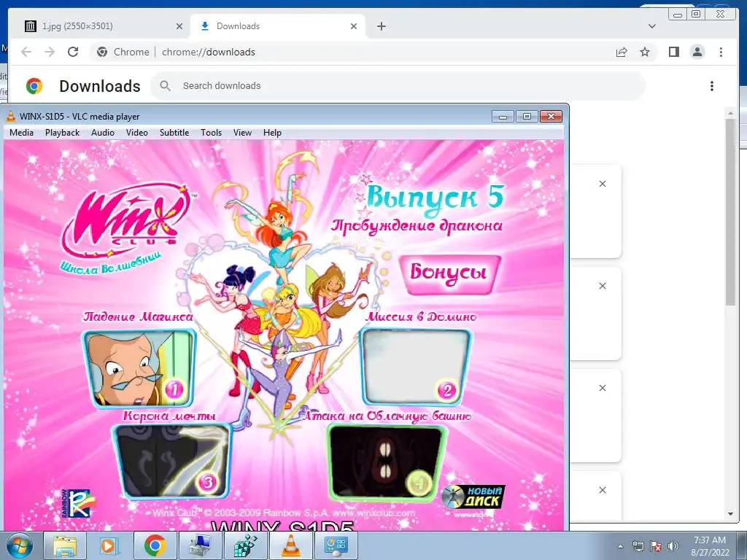The height and width of the screenshot is (560, 747).
Task: Select the Бонусы button in DVD menu
Action: pyautogui.click(x=449, y=274)
